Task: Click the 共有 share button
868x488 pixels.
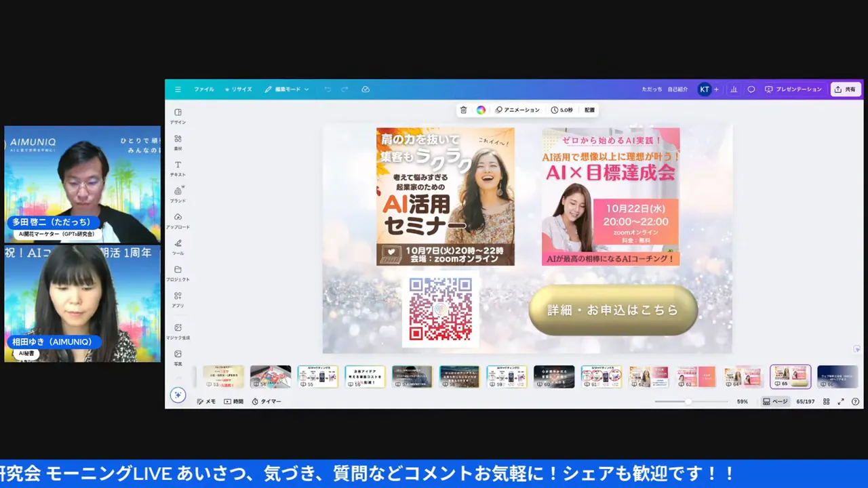Action: tap(846, 89)
